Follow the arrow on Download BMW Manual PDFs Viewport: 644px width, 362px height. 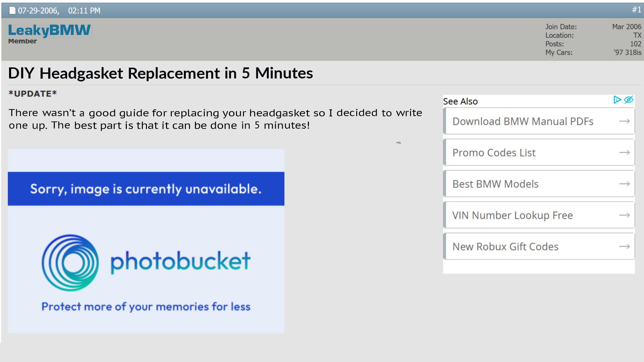(624, 121)
